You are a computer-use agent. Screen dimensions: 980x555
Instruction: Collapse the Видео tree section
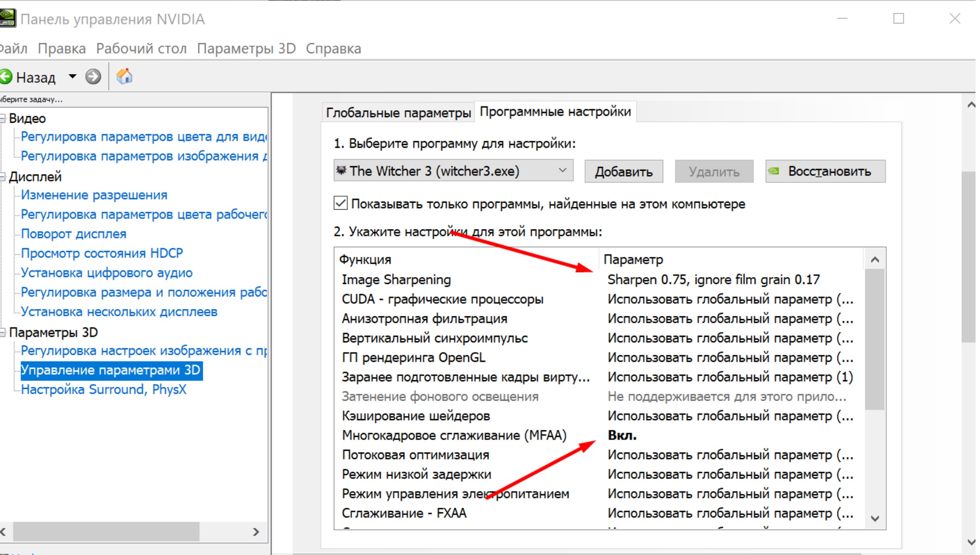[x=2, y=118]
